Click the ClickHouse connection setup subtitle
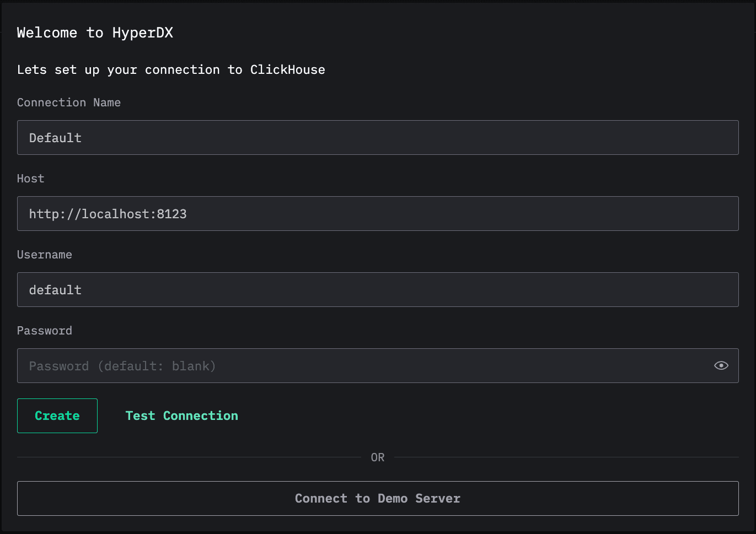The image size is (756, 534). [x=171, y=69]
